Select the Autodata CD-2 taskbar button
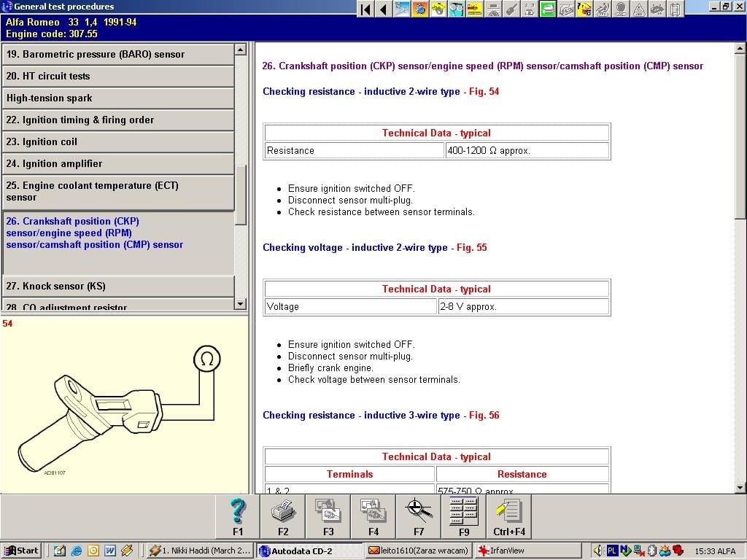The height and width of the screenshot is (560, 747). pos(309,551)
